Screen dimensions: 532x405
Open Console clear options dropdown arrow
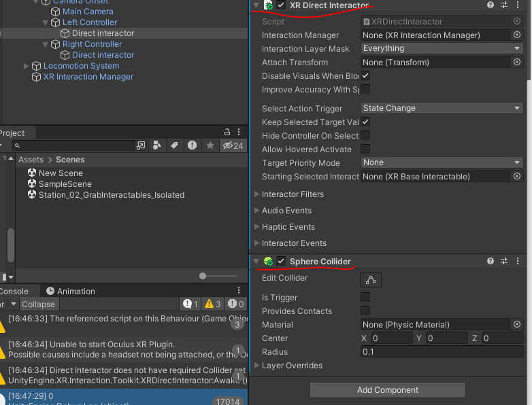pos(14,304)
